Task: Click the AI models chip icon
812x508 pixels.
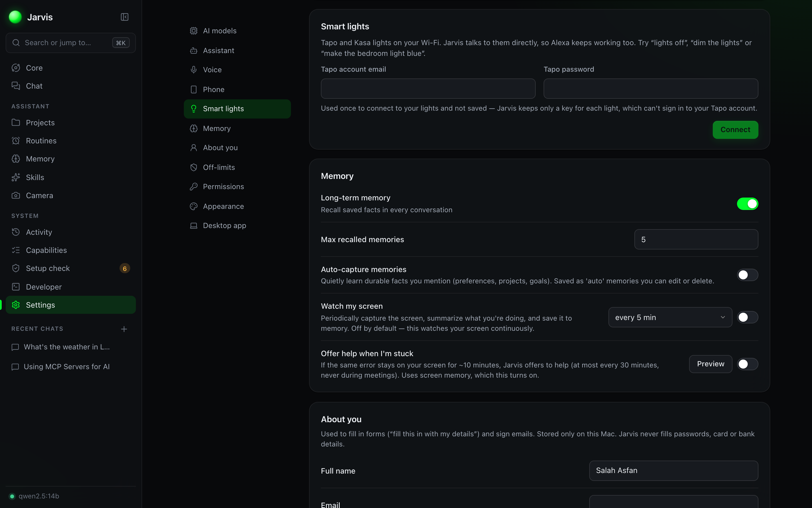Action: pos(194,31)
